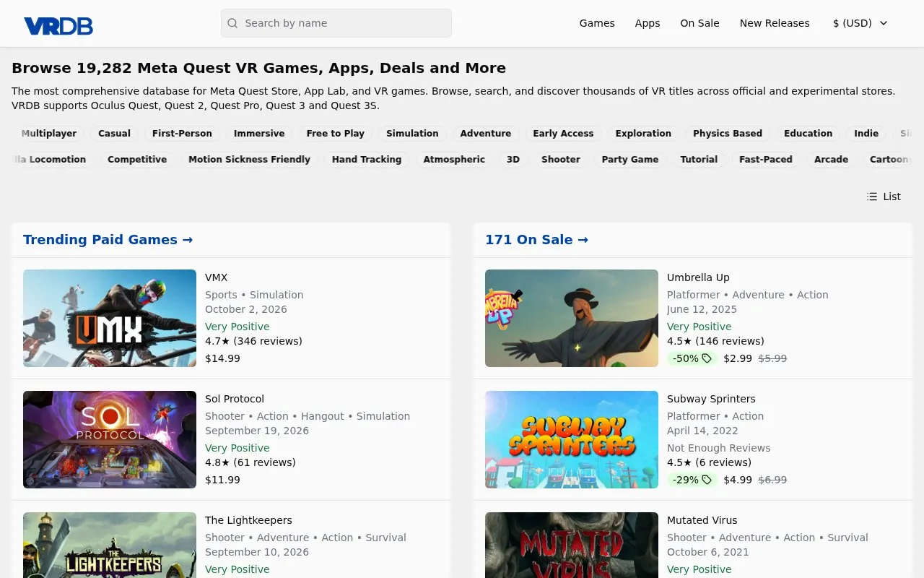Filter by Physics Based tag
Screen dimensions: 924x578
pos(728,134)
